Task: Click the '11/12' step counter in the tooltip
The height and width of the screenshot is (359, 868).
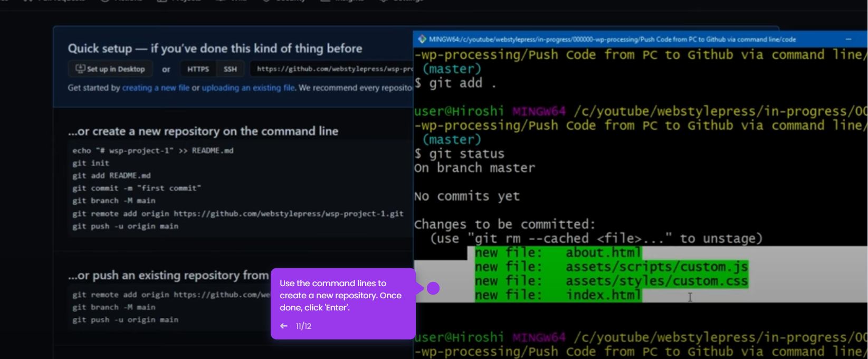Action: tap(303, 326)
